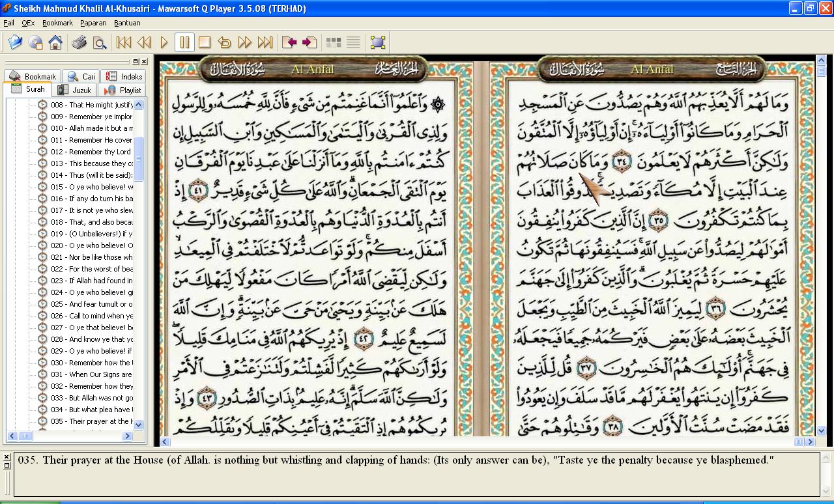Viewport: 834px width, 504px height.
Task: Select verse 012 - Remember thy Lord
Action: (91, 152)
